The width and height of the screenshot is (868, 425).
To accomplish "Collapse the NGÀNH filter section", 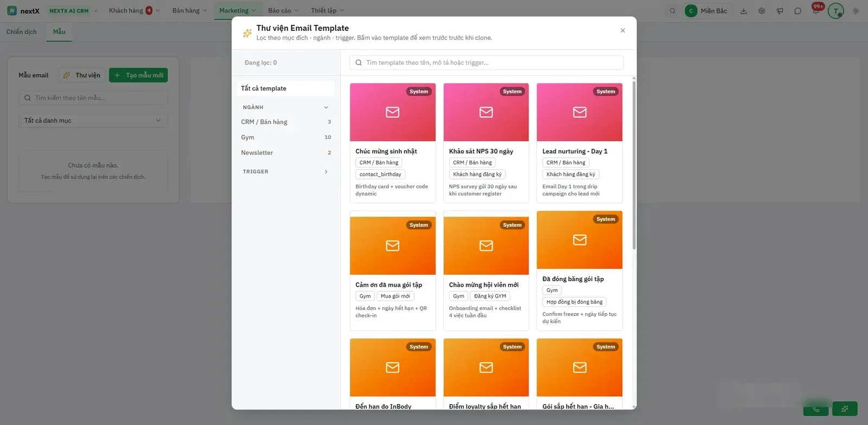I will tap(286, 107).
